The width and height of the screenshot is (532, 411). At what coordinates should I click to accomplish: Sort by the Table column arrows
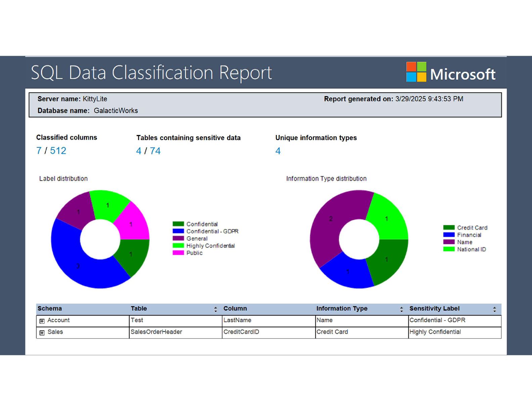tap(216, 309)
